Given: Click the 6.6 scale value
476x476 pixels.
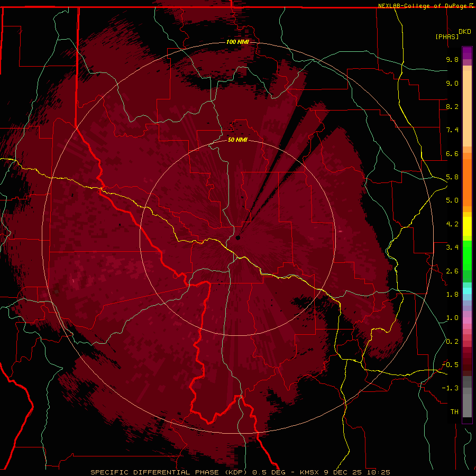Looking at the screenshot, I should tap(452, 153).
